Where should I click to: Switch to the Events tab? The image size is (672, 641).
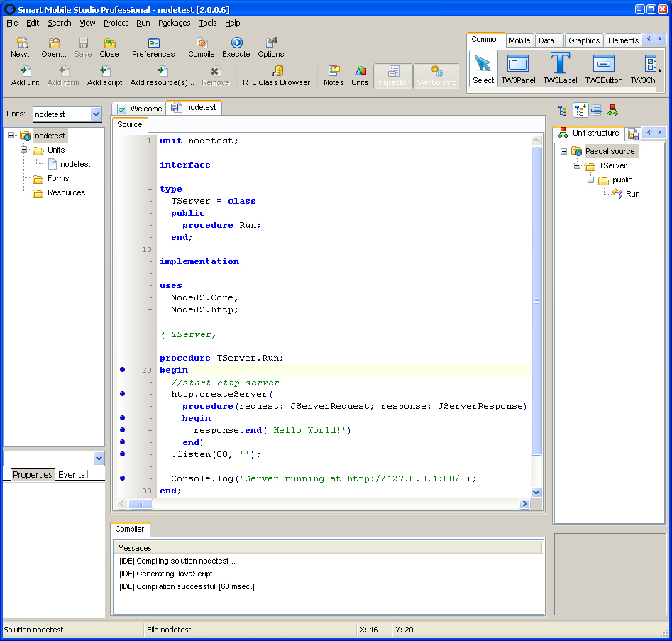pyautogui.click(x=71, y=474)
